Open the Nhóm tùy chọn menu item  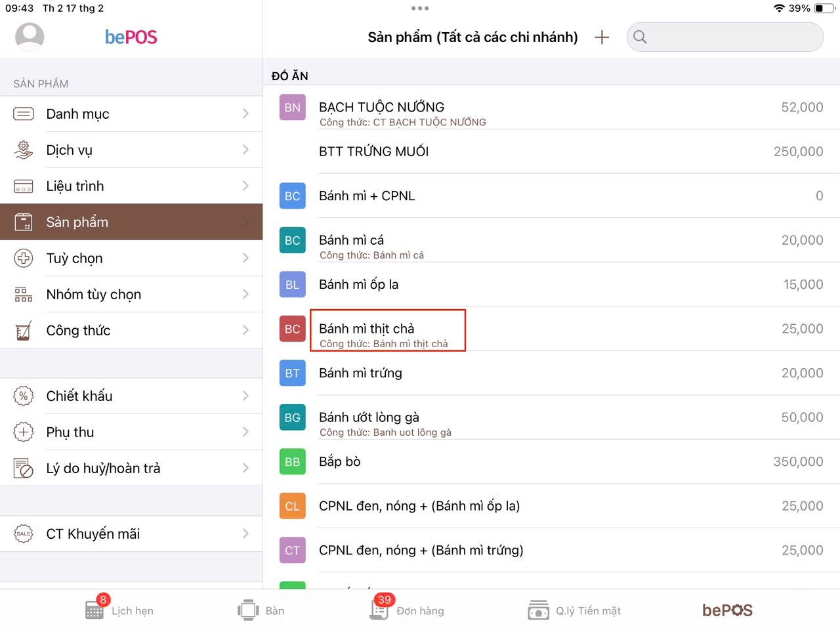coord(131,294)
